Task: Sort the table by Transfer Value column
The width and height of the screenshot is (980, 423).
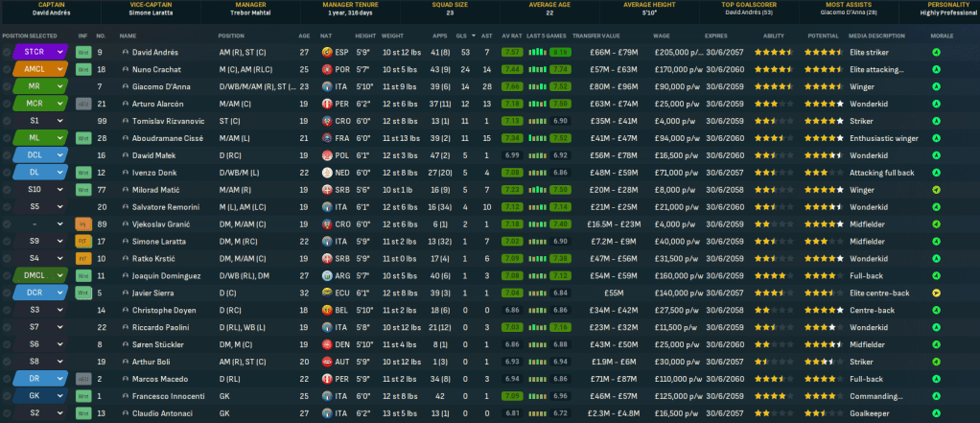Action: 595,35
